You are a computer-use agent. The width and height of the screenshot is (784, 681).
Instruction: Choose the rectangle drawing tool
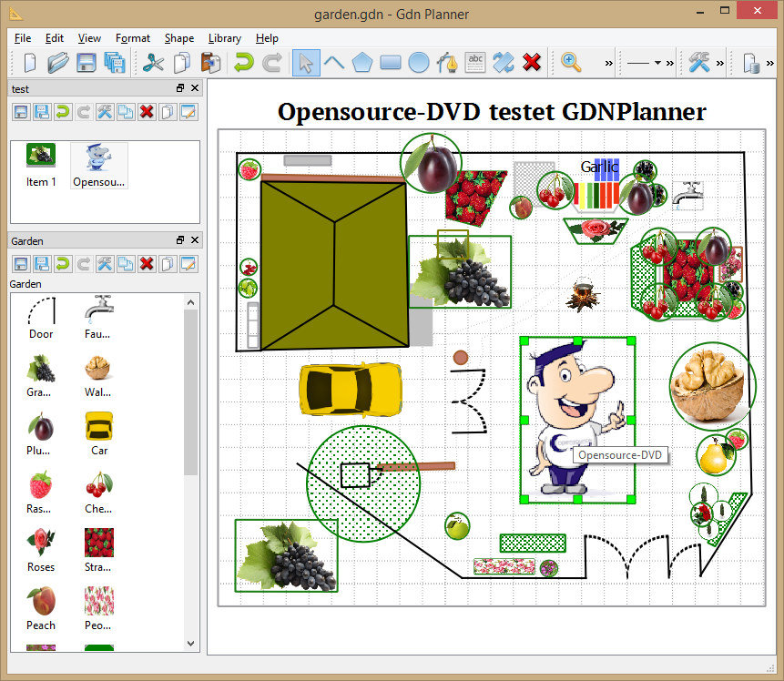click(x=390, y=63)
